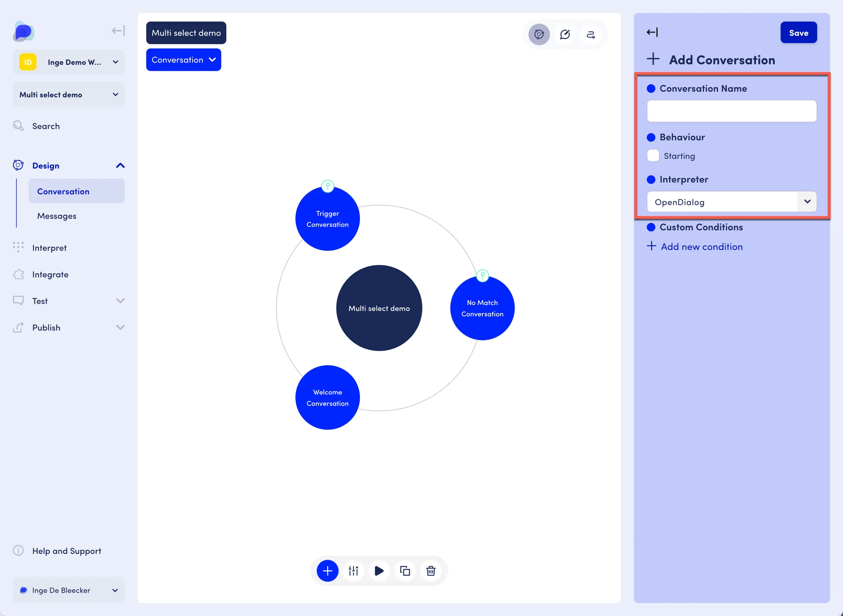Click the Design section icon

[x=18, y=165]
